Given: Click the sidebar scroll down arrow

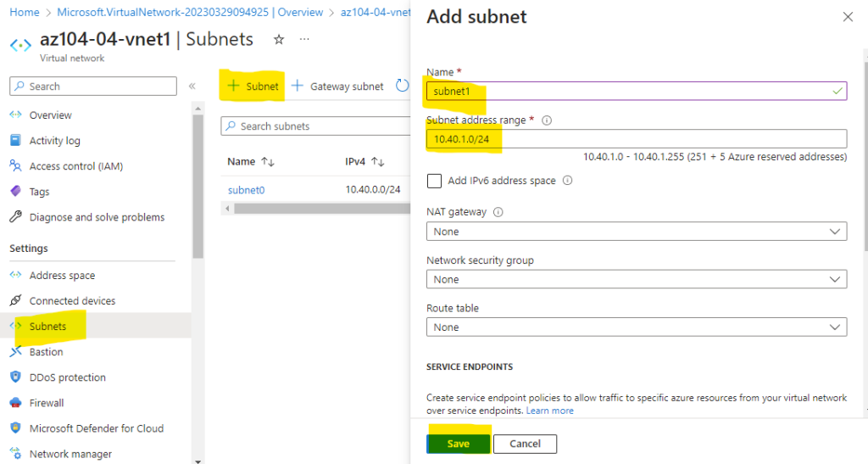Looking at the screenshot, I should 198,460.
